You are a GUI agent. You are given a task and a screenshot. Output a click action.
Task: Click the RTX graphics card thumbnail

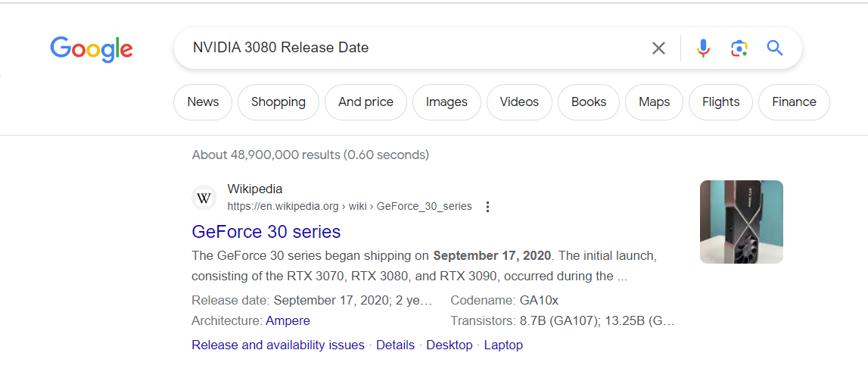pyautogui.click(x=741, y=222)
